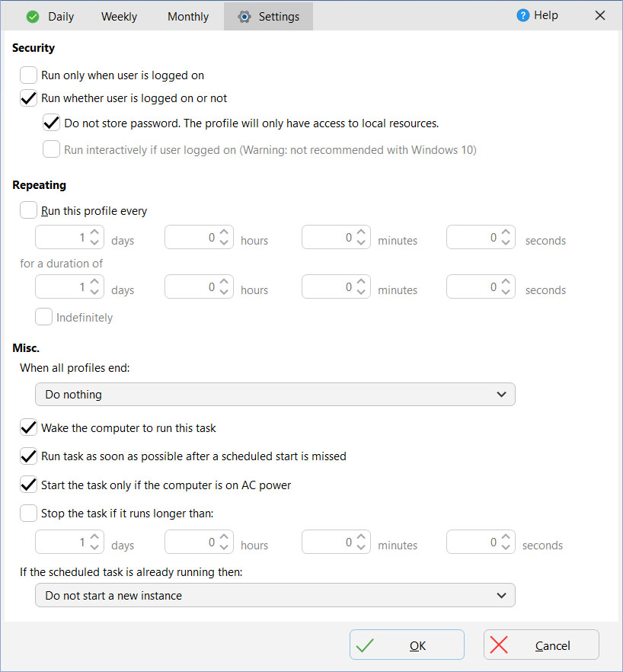
Task: Click the blue Help question mark icon
Action: pyautogui.click(x=522, y=15)
